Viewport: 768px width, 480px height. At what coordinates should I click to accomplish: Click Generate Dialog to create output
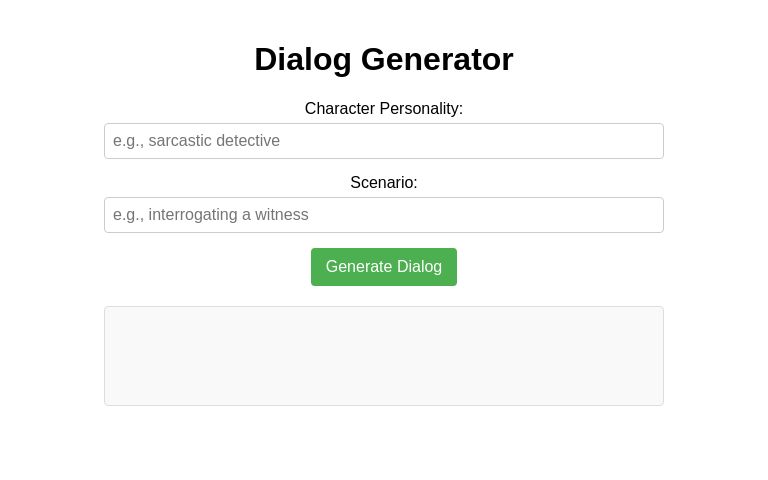384,267
